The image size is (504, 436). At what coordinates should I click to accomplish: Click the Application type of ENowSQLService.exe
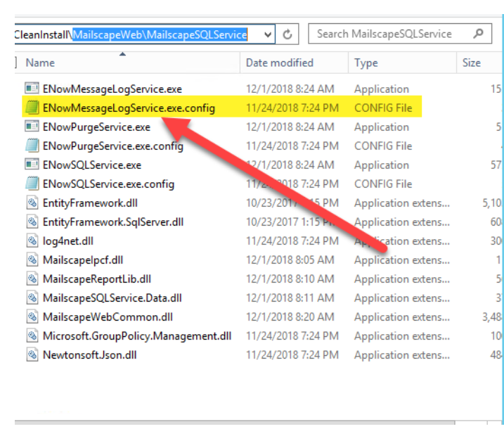(x=382, y=165)
